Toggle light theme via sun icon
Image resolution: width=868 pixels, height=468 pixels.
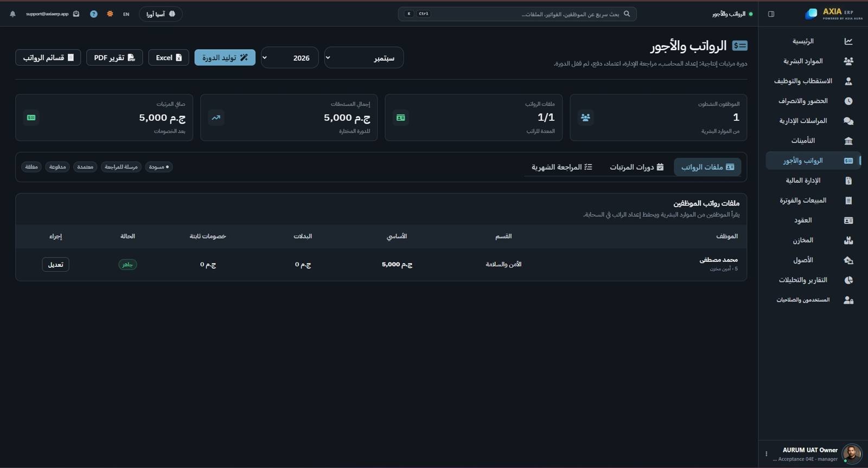point(110,14)
